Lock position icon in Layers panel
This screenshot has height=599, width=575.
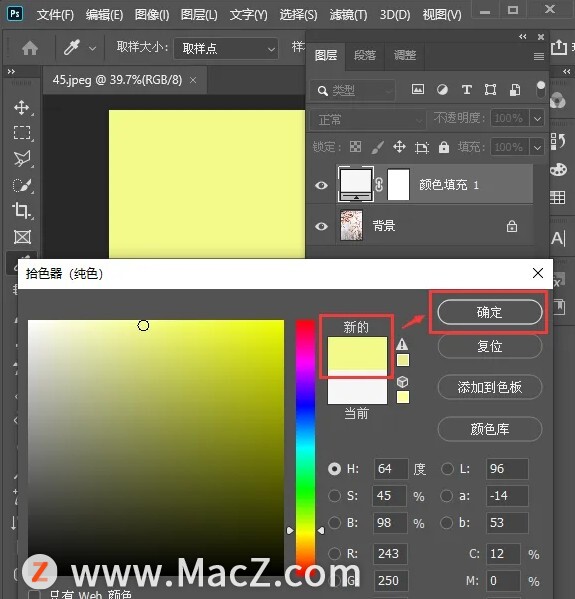tap(399, 146)
